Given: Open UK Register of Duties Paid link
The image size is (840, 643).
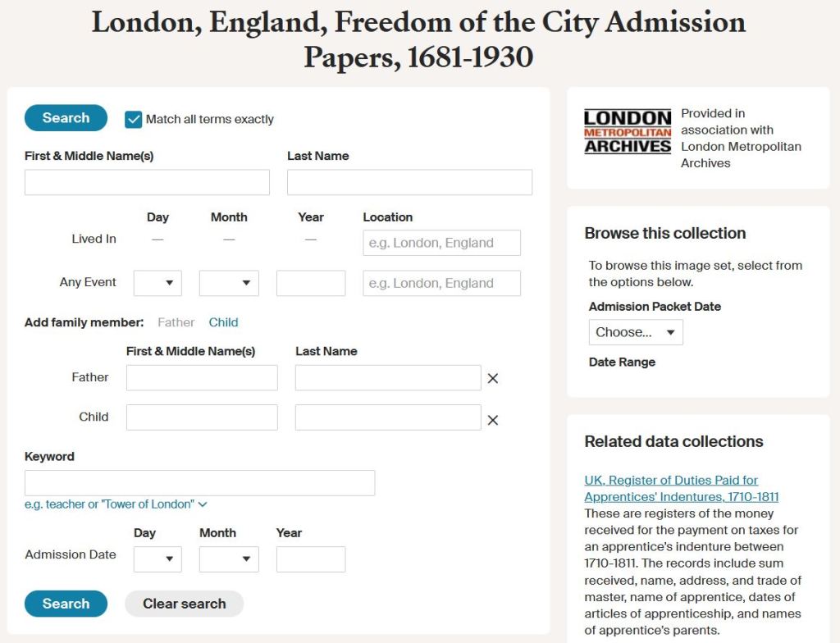Looking at the screenshot, I should [x=681, y=488].
